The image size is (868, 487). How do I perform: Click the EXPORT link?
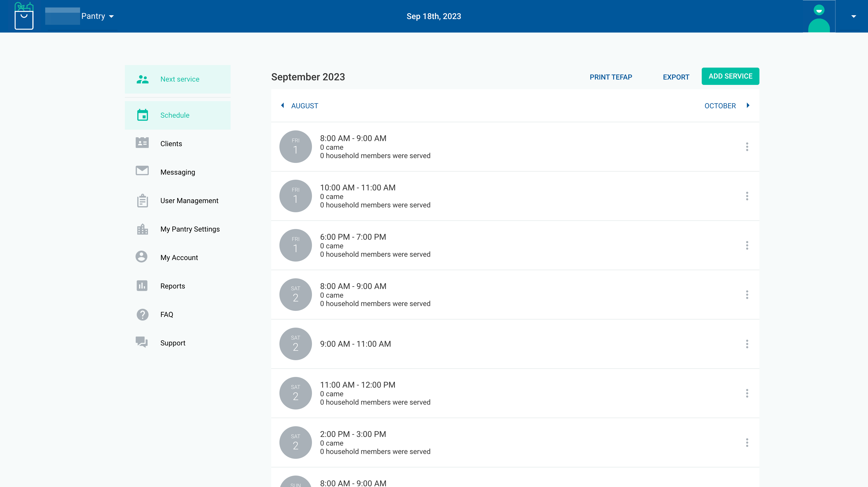676,77
